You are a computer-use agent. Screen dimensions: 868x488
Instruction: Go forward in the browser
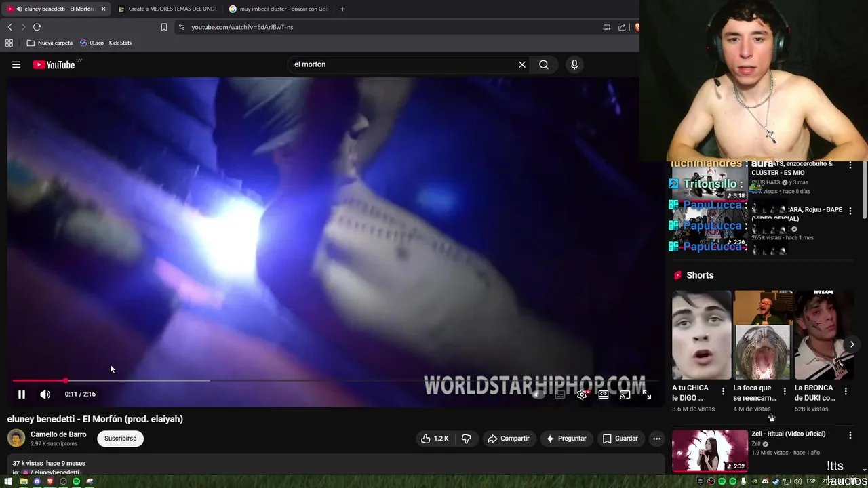(x=23, y=27)
